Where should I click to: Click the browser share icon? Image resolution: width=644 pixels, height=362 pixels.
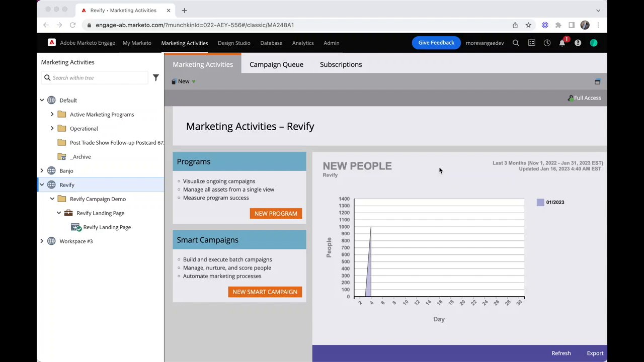[515, 25]
